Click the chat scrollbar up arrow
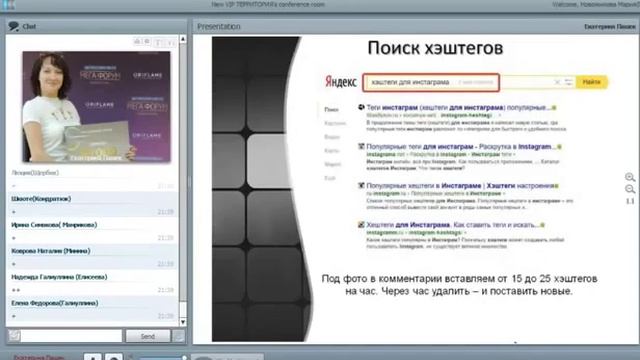Screen dimensions: 640x360 point(183,39)
